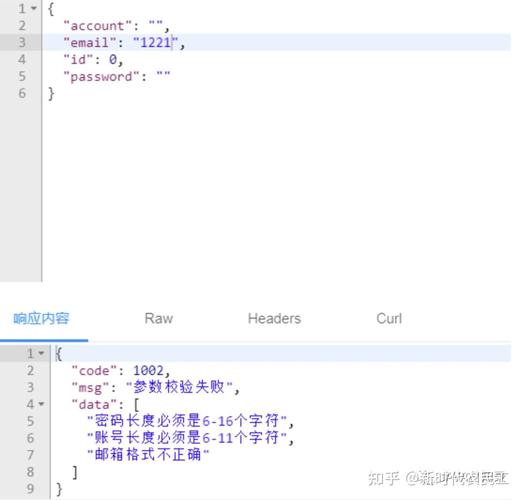Viewport: 523px width, 500px height.
Task: Place cursor in the email value "1221"
Action: coord(156,42)
